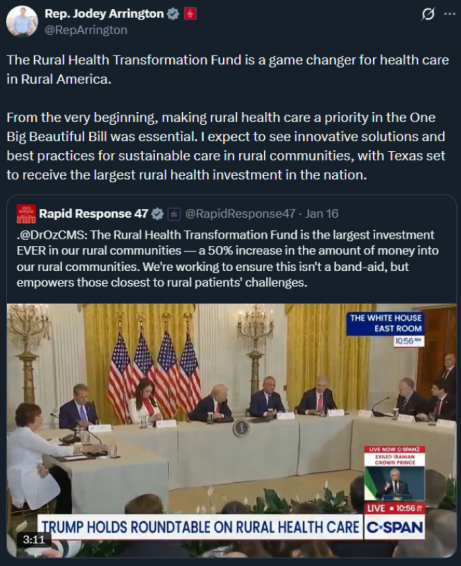
Task: Click the verified badge next to Jodey Arrington
Action: point(174,14)
